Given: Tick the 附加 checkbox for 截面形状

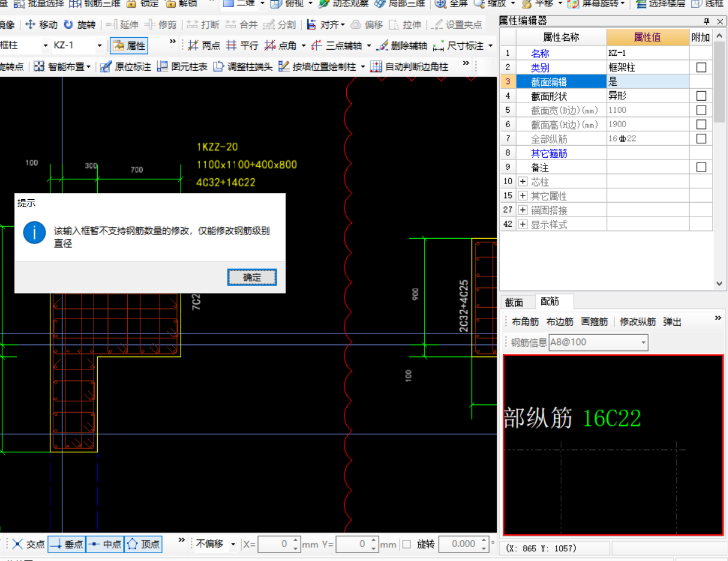Looking at the screenshot, I should click(701, 96).
